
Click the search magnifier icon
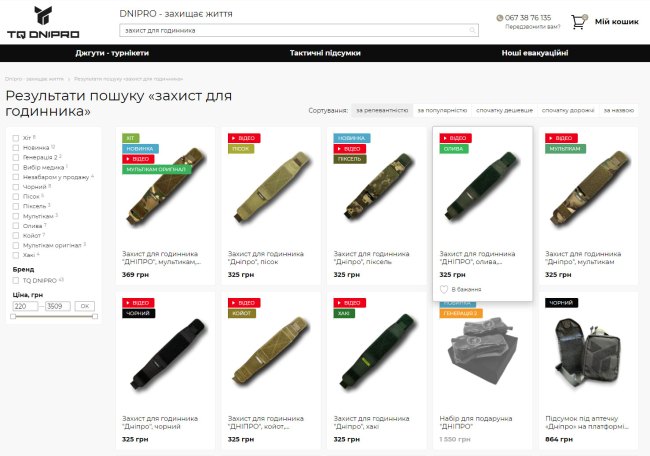pos(472,30)
